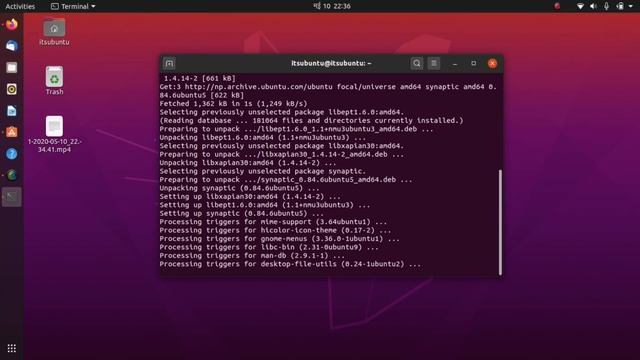Launch Thunderbird Mail from the dock
Image resolution: width=640 pixels, height=360 pixels.
pyautogui.click(x=11, y=46)
